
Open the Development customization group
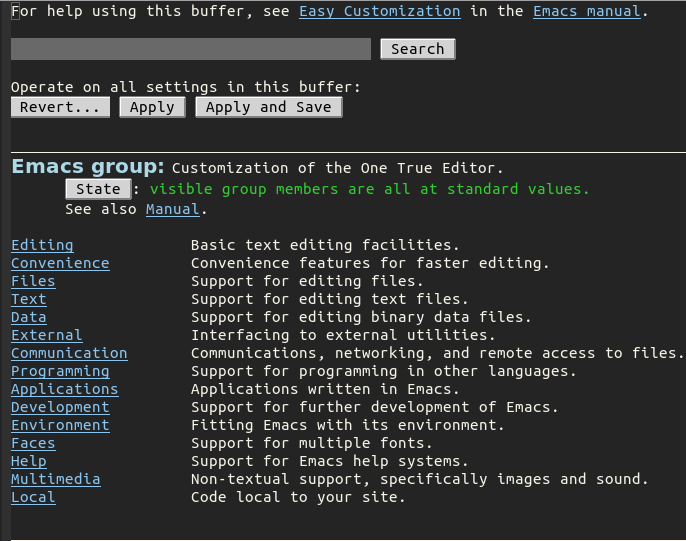click(60, 407)
